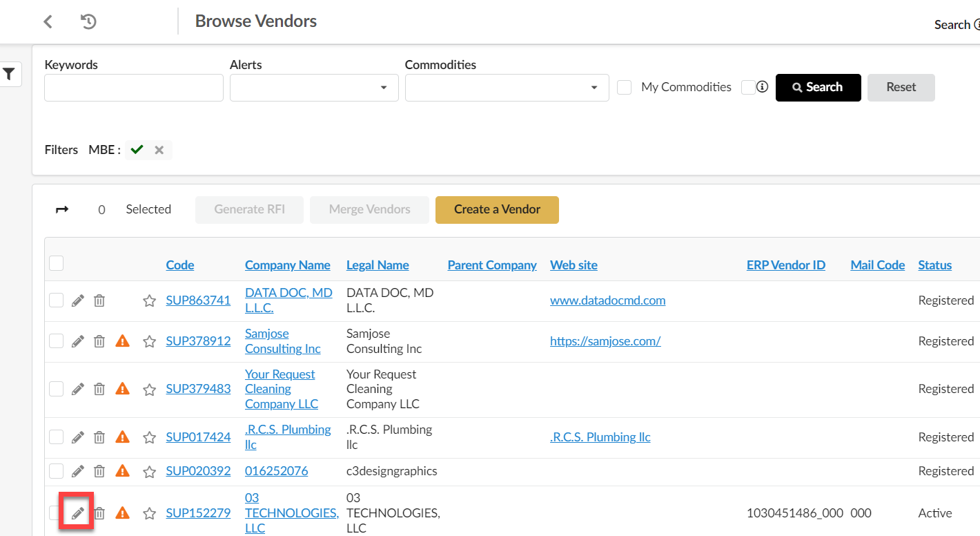Star the .R.C.S. Plumbing llc row

(x=149, y=438)
